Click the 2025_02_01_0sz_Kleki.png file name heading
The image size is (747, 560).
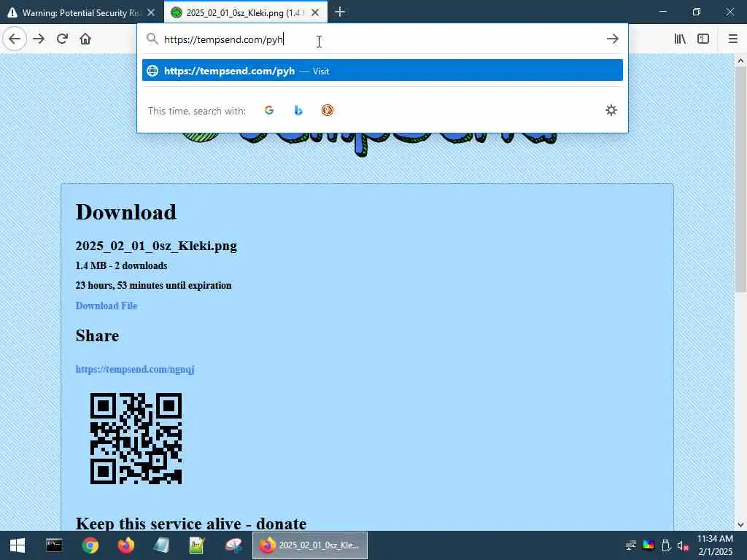(x=156, y=246)
